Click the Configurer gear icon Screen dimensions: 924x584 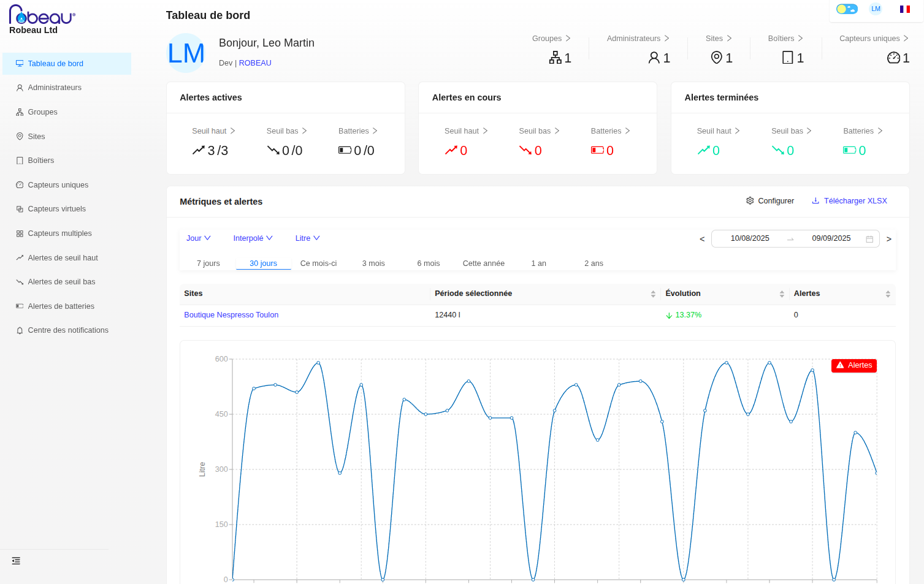tap(750, 201)
